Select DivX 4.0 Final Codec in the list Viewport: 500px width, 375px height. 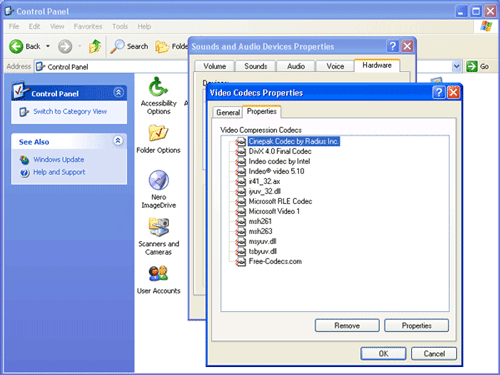(x=280, y=151)
